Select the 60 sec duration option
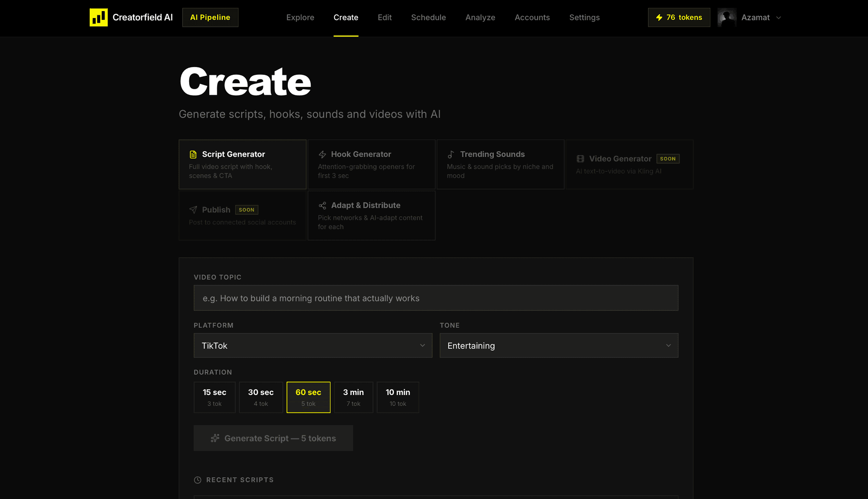The width and height of the screenshot is (868, 499). point(308,397)
